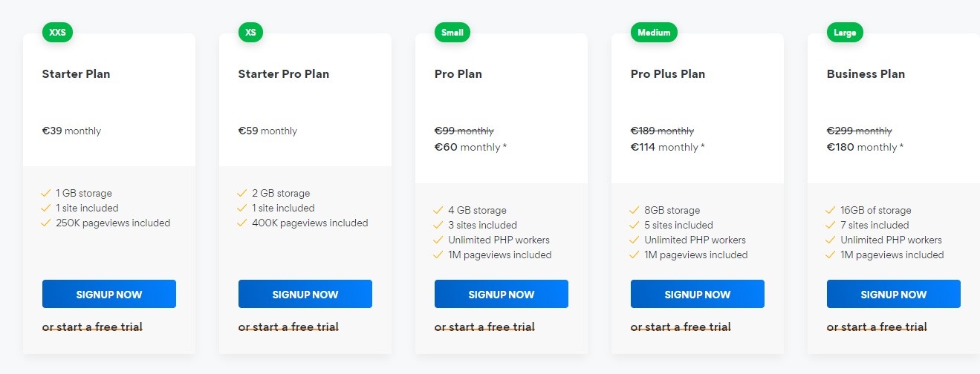Click the green Medium size badge
The width and height of the screenshot is (980, 374).
pyautogui.click(x=654, y=33)
